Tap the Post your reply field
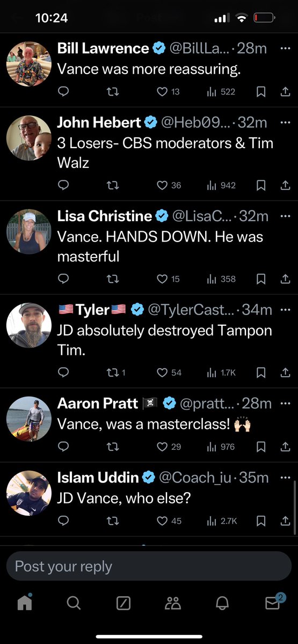The image size is (298, 644). pyautogui.click(x=149, y=566)
